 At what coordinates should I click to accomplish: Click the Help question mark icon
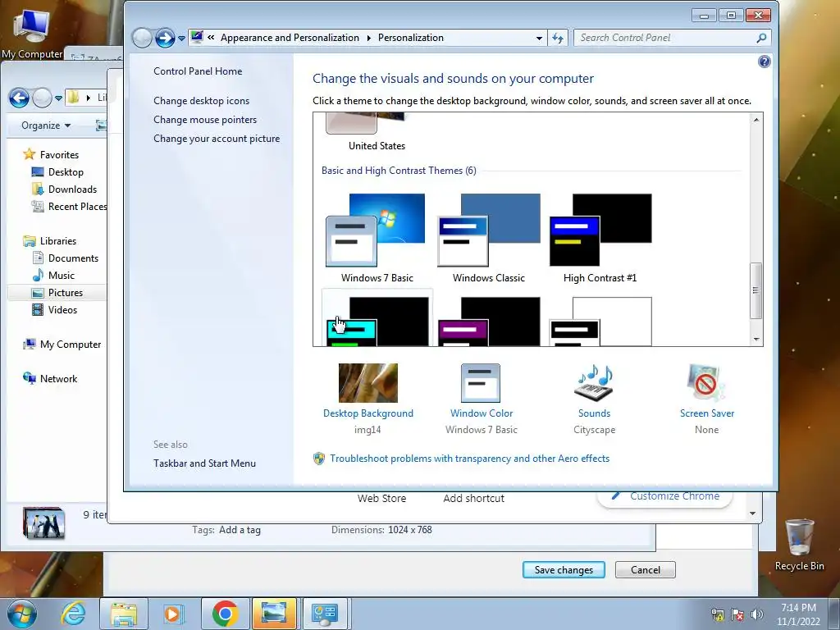765,62
